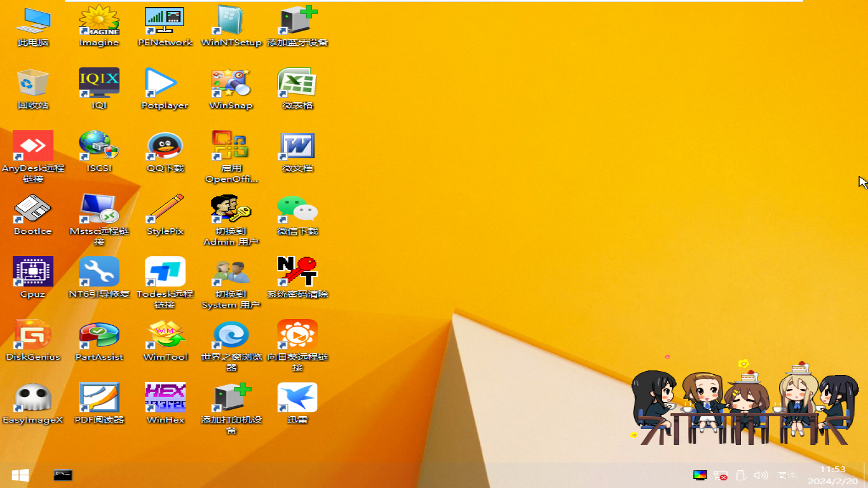Open the Windows Start button
The image size is (868, 488).
tap(20, 475)
